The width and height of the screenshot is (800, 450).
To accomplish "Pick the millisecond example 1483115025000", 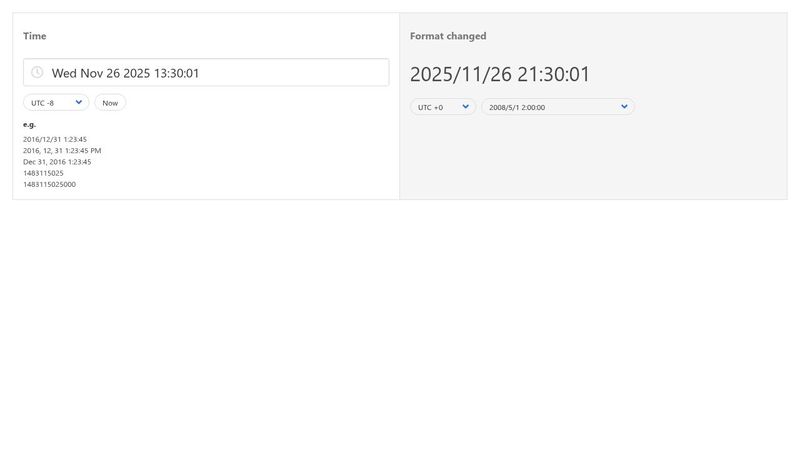I will click(49, 184).
